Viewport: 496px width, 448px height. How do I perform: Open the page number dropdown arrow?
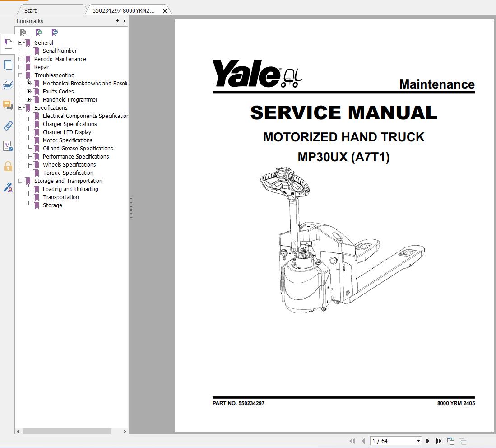click(417, 441)
